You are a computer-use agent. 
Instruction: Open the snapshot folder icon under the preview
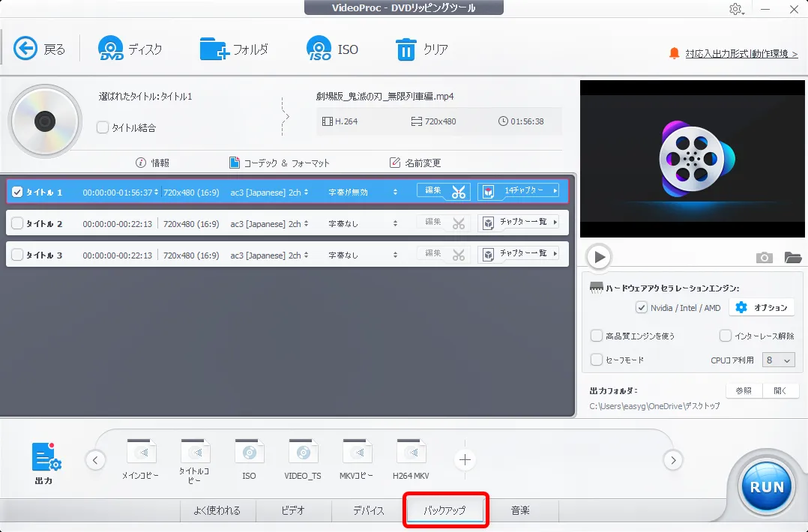coord(792,257)
